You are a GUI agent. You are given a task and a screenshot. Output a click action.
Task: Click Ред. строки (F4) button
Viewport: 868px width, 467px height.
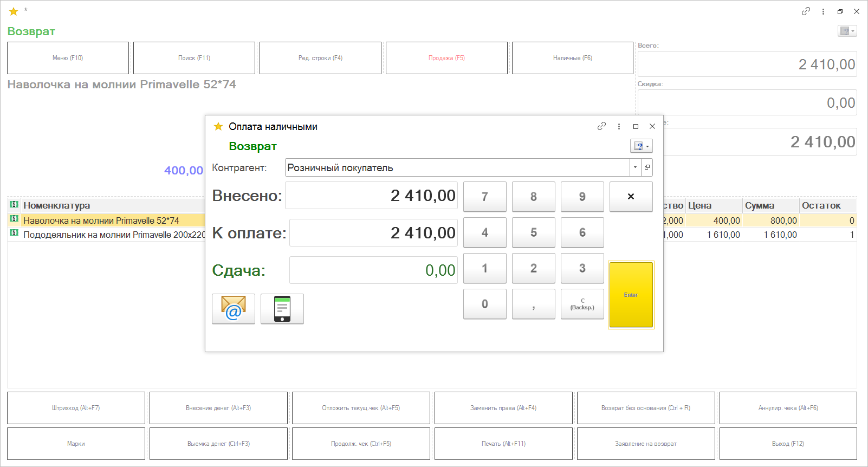point(320,58)
